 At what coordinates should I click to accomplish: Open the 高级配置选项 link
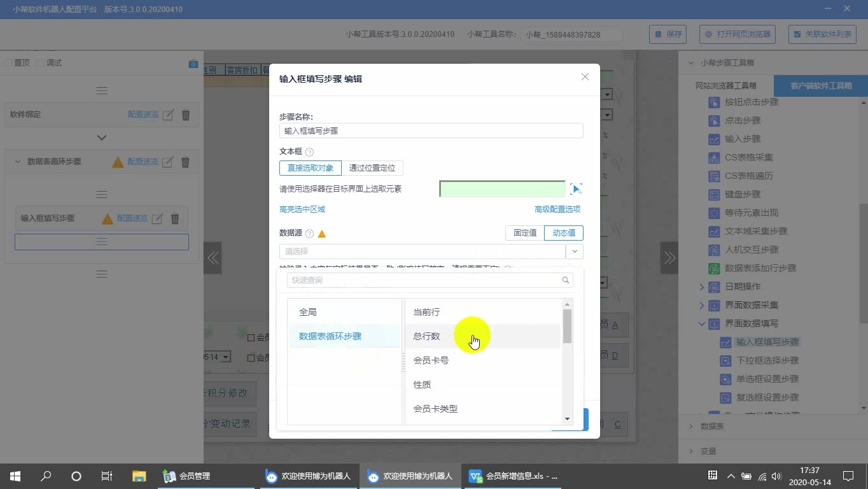(557, 209)
